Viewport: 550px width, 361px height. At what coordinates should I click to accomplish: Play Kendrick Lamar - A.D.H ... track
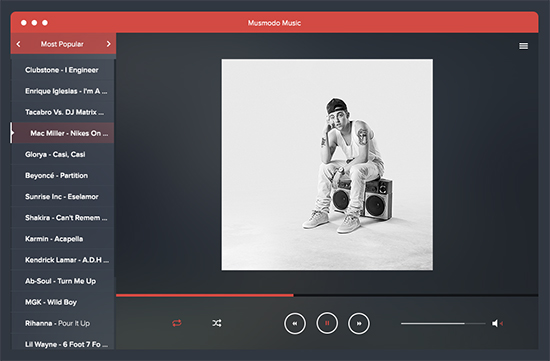62,260
